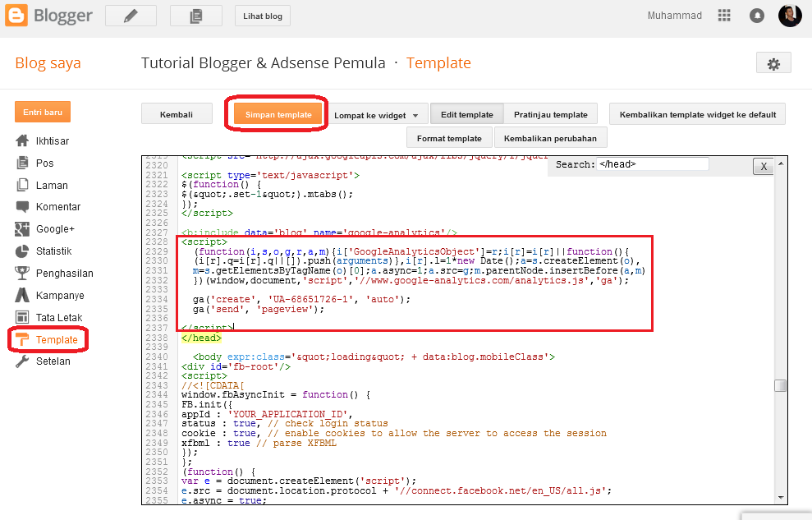812x520 pixels.
Task: Open Kampanye sidebar label
Action: point(60,295)
